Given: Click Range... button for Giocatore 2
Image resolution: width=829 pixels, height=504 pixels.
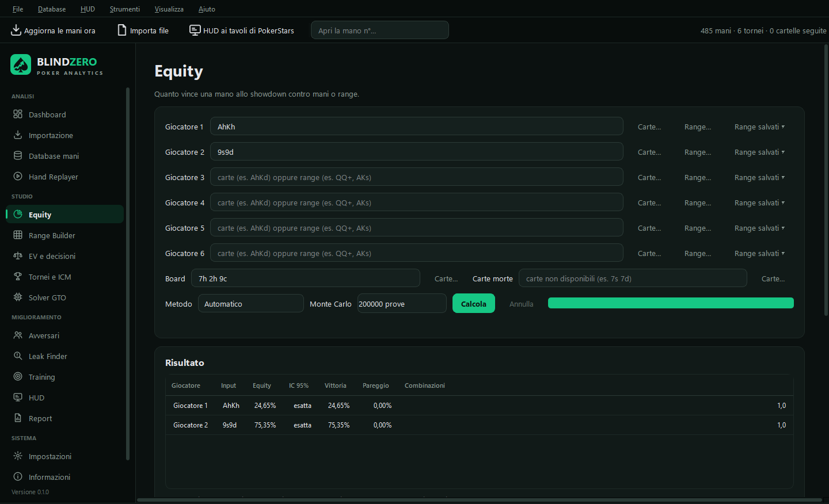Looking at the screenshot, I should click(698, 152).
